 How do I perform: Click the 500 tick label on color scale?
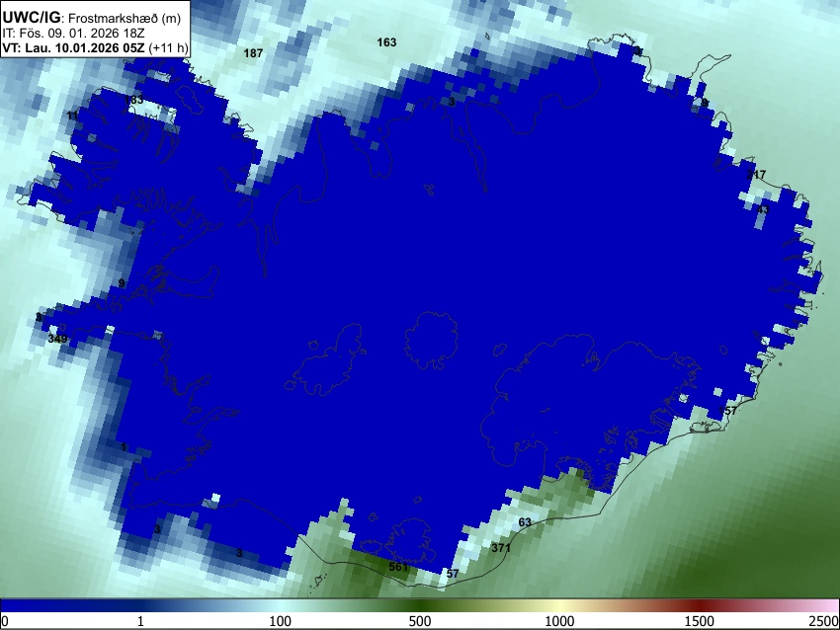(420, 621)
